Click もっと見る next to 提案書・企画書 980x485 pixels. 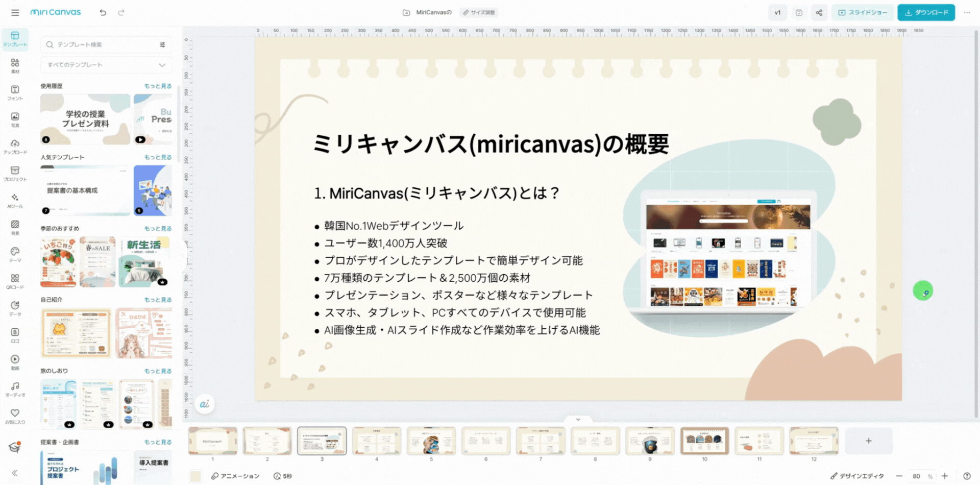coord(158,442)
